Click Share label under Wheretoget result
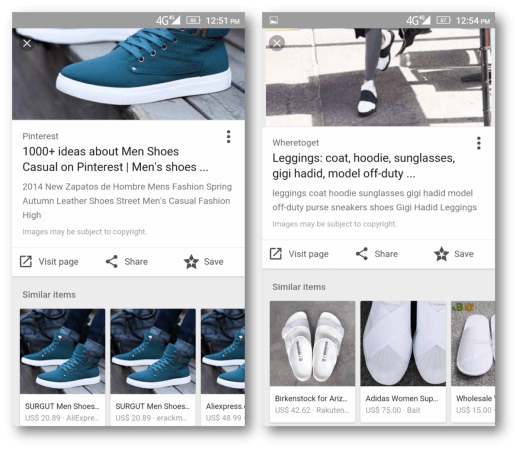The width and height of the screenshot is (519, 450). (x=386, y=254)
